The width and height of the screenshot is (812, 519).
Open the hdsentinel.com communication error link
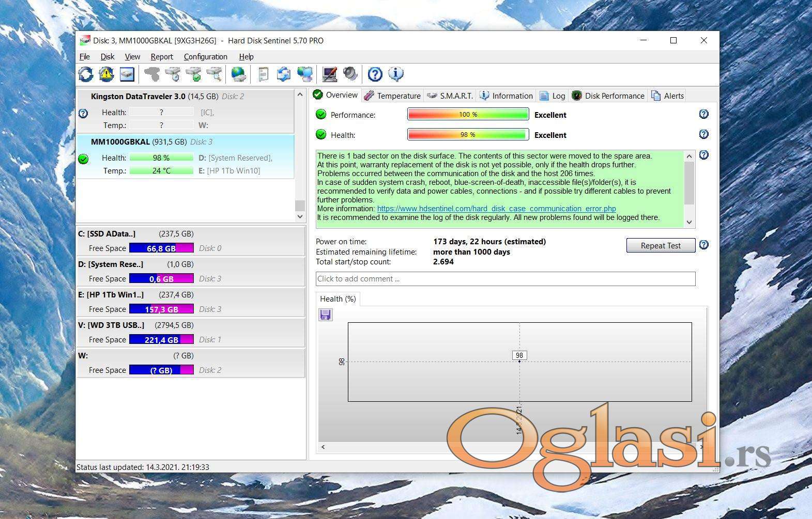pyautogui.click(x=496, y=209)
